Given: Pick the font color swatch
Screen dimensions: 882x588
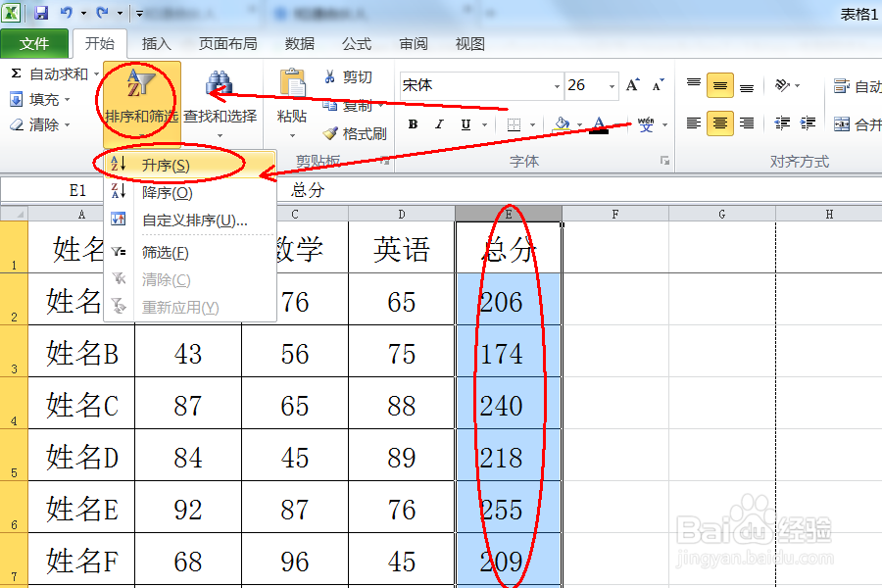Looking at the screenshot, I should pos(601,123).
